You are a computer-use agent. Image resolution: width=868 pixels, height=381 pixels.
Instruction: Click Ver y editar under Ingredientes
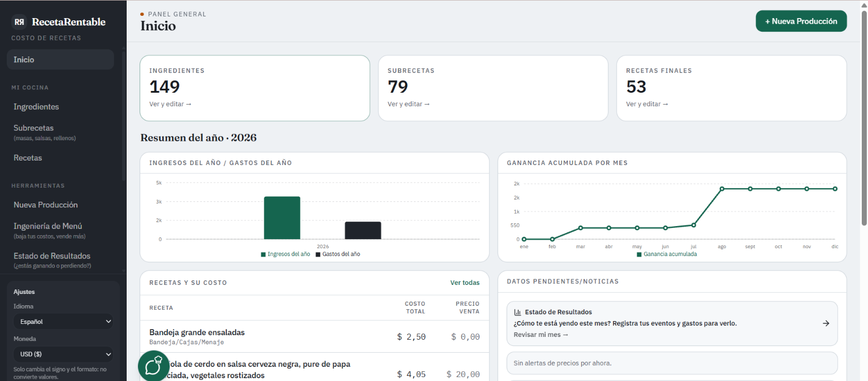pyautogui.click(x=170, y=104)
